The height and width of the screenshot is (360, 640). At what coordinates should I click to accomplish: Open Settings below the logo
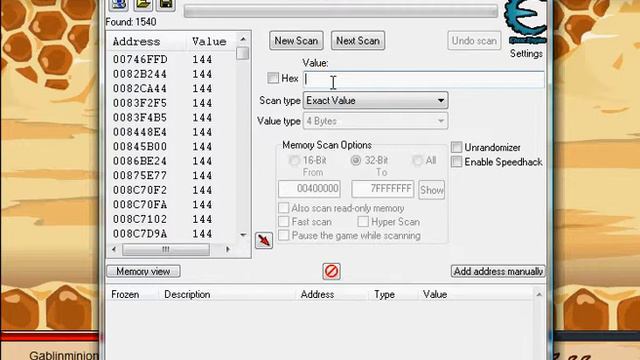point(526,54)
